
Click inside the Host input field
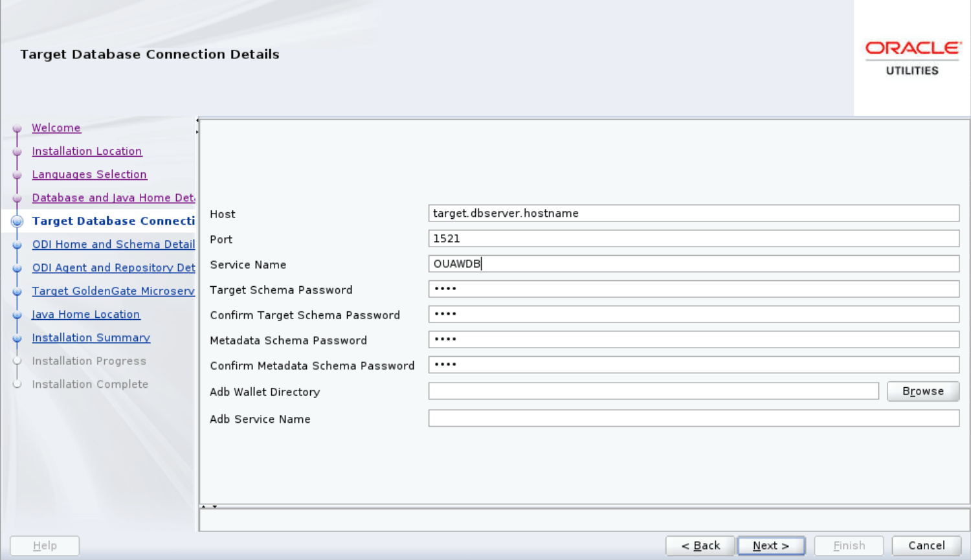[693, 213]
